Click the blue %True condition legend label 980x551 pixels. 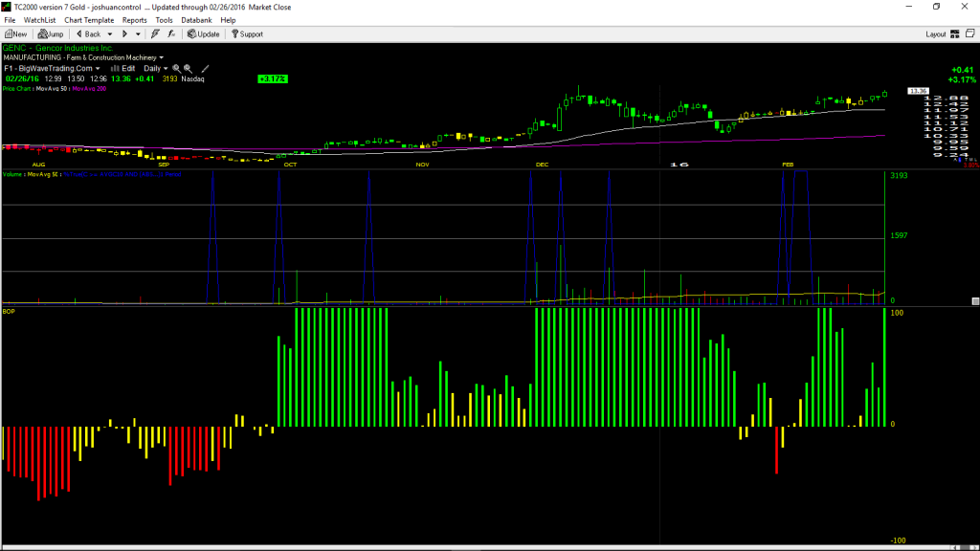click(122, 174)
